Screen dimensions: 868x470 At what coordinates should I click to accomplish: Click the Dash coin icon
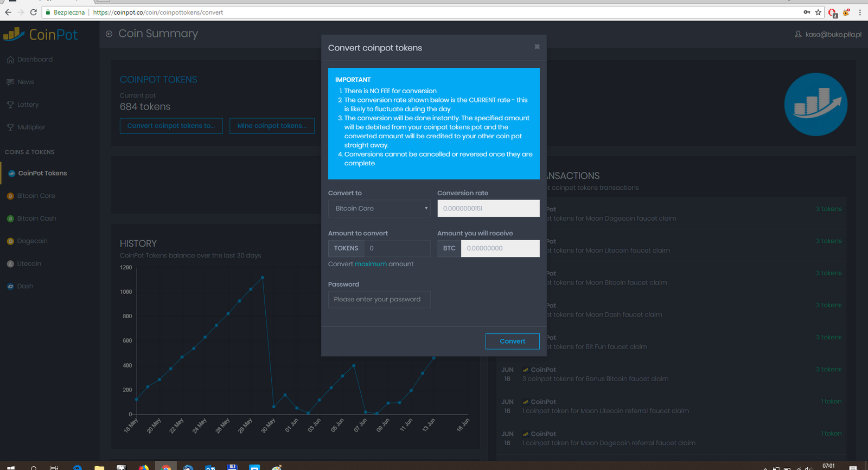10,286
